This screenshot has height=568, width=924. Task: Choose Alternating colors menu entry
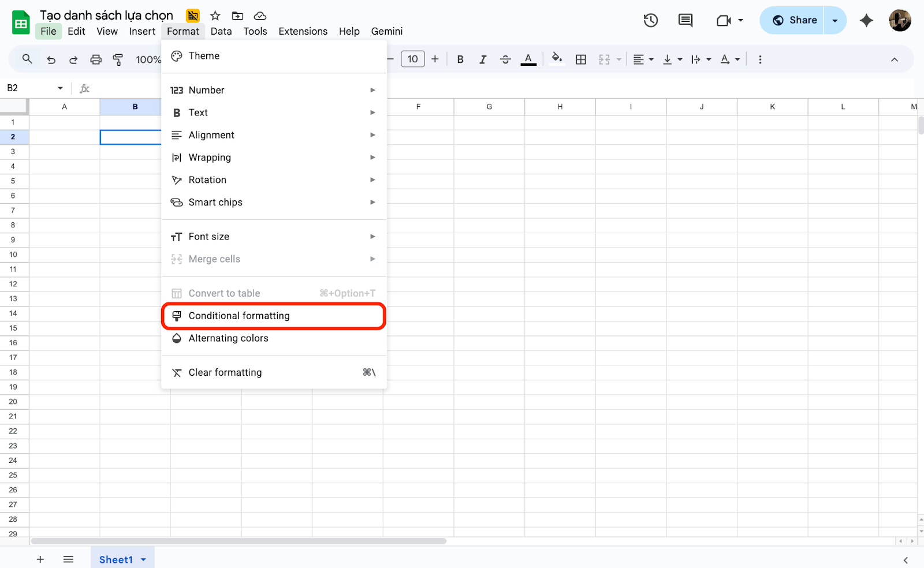[274, 338]
